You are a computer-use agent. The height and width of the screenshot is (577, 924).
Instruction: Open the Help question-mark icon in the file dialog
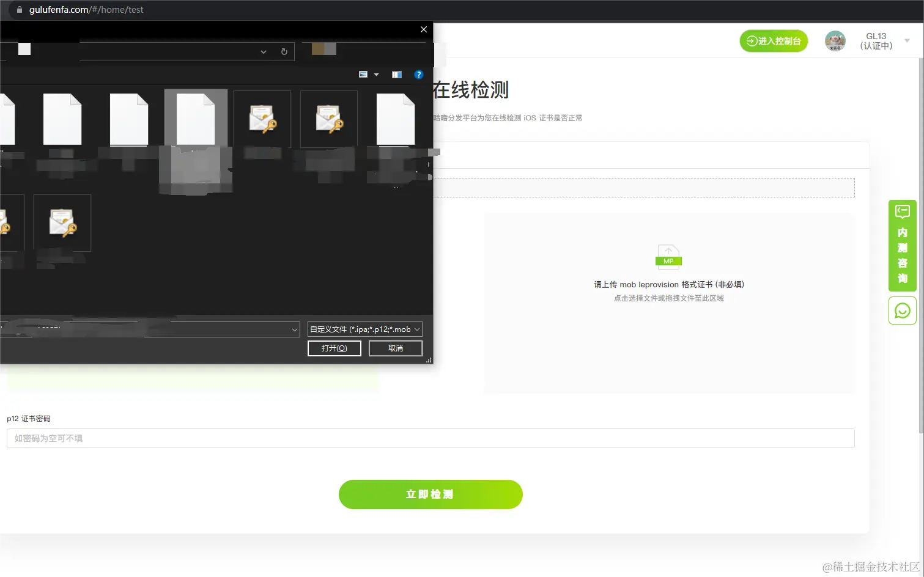[x=418, y=74]
